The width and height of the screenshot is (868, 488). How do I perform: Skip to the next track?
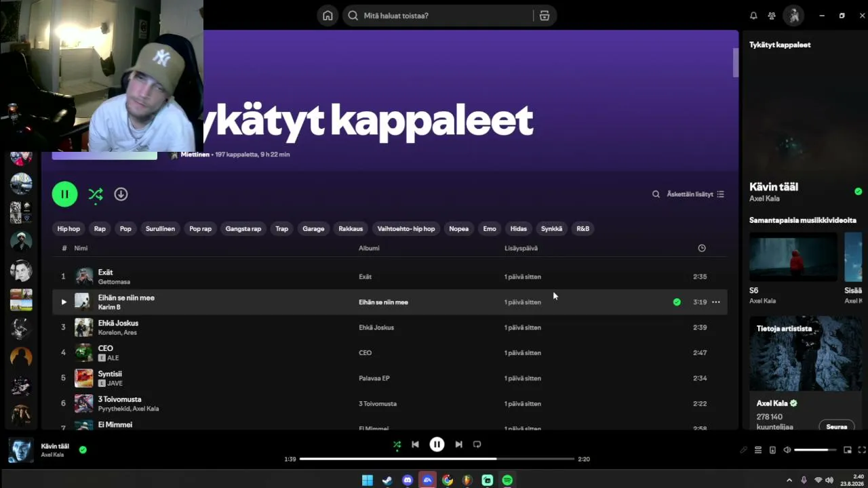pyautogui.click(x=458, y=445)
